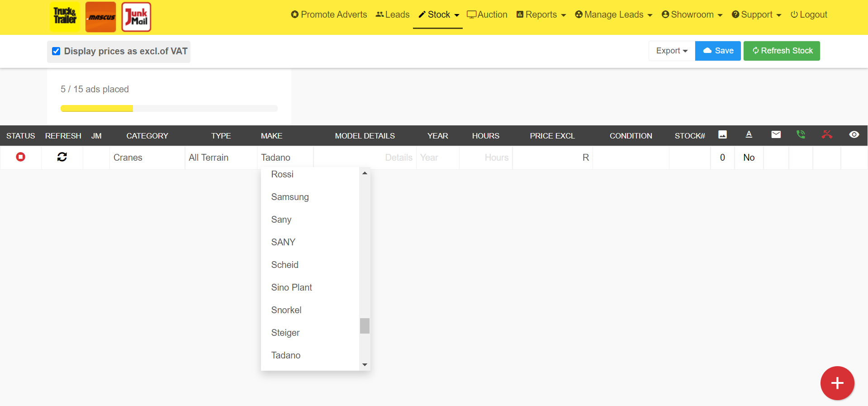Select Rossi from make list
The width and height of the screenshot is (868, 406).
tap(310, 174)
